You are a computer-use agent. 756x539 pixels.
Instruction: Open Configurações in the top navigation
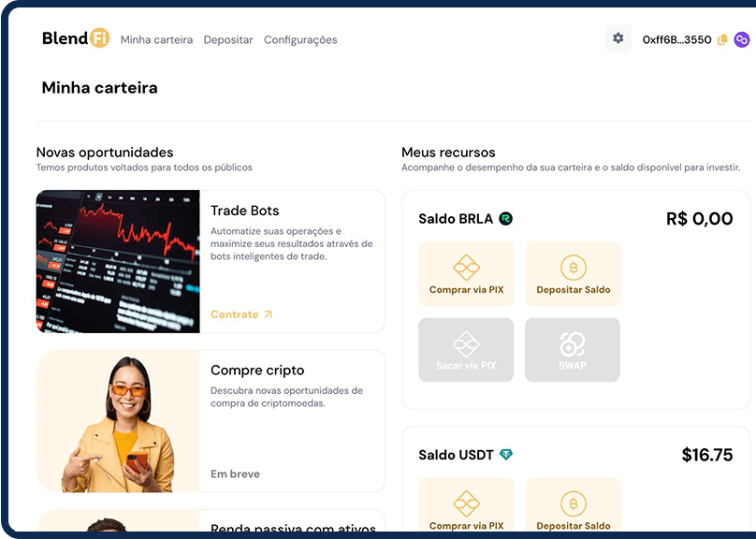[300, 39]
